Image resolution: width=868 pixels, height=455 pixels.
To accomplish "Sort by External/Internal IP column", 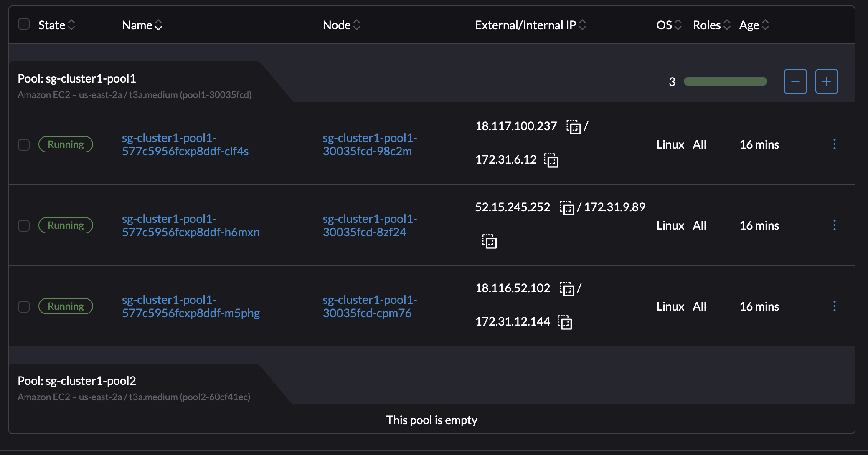I will (582, 25).
